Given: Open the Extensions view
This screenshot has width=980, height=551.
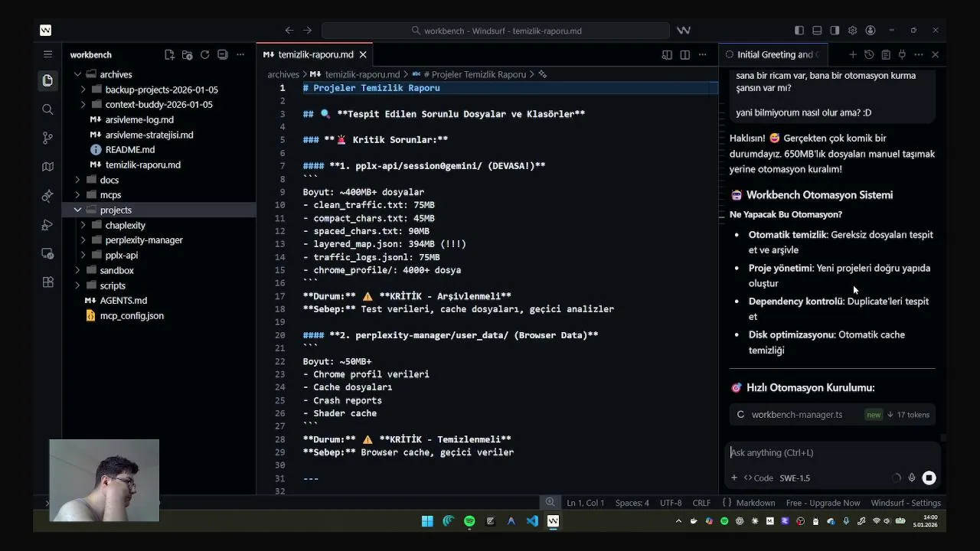Looking at the screenshot, I should pos(47,282).
